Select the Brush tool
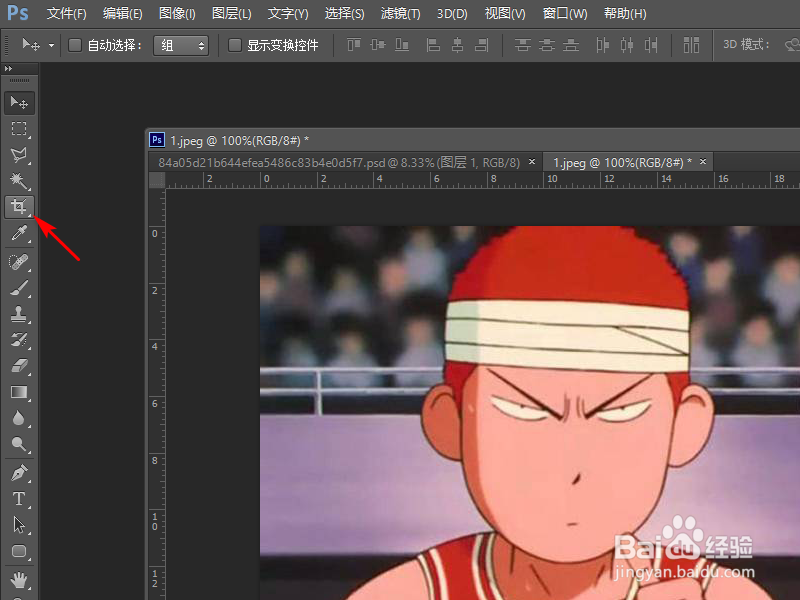The height and width of the screenshot is (600, 800). click(19, 288)
